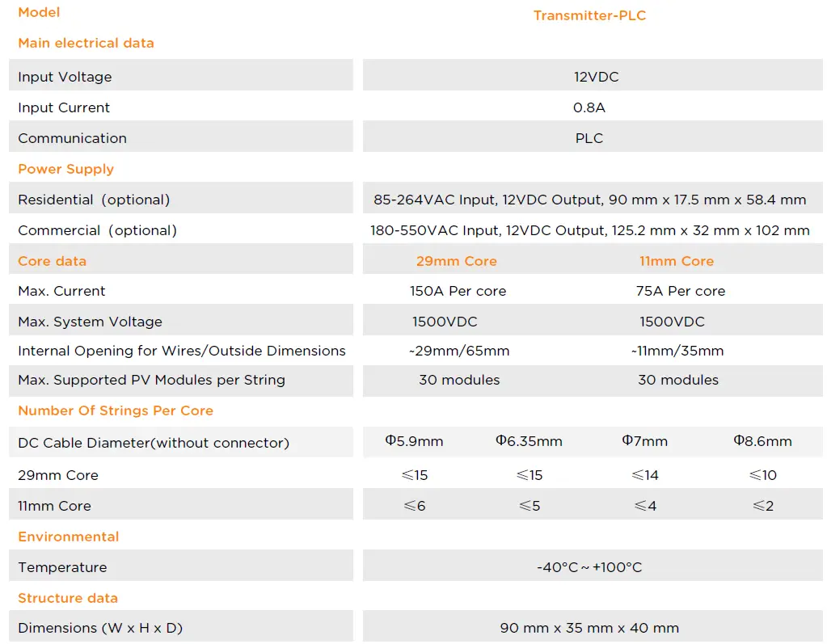Click the Φ6.35mm cable diameter column
This screenshot has height=644, width=827.
point(529,441)
